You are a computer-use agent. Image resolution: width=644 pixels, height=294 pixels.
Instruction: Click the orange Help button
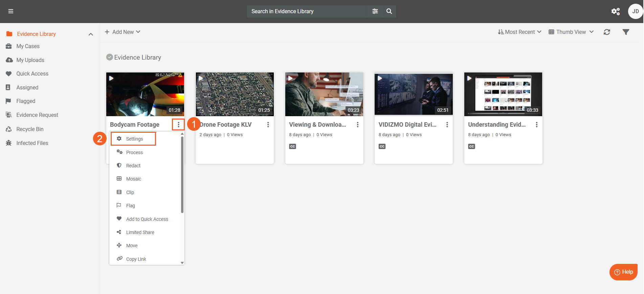(623, 272)
